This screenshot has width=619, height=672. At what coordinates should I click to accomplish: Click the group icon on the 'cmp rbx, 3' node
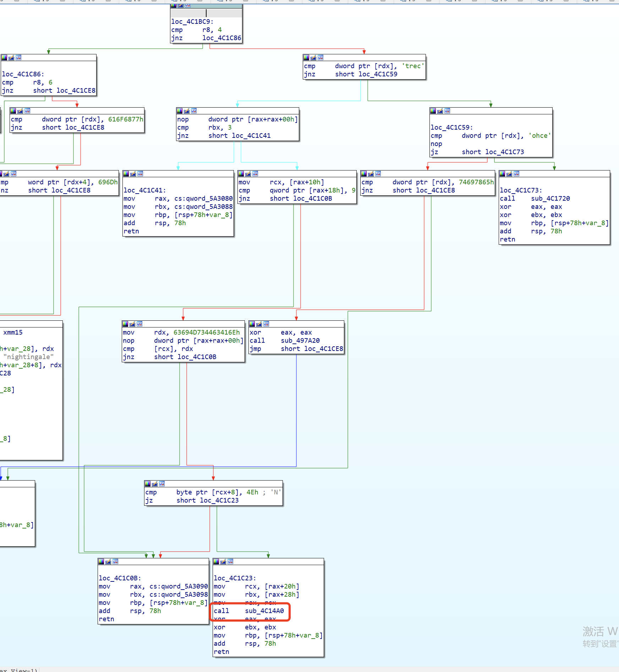click(194, 111)
